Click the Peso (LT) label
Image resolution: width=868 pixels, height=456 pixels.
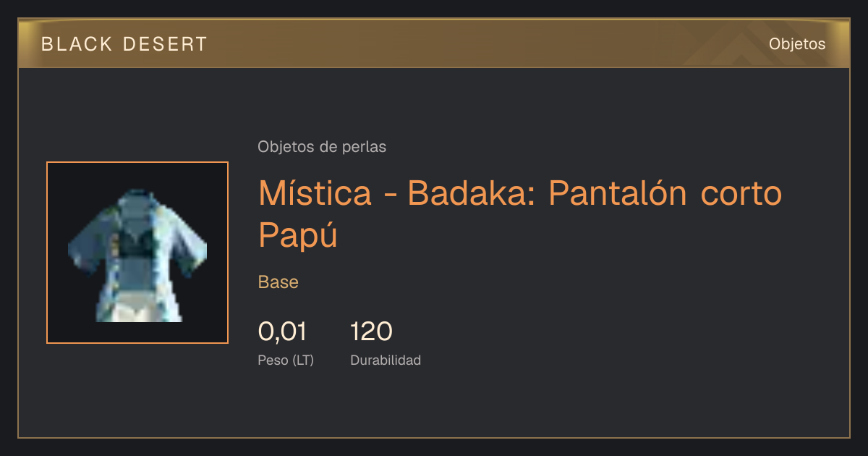[286, 360]
